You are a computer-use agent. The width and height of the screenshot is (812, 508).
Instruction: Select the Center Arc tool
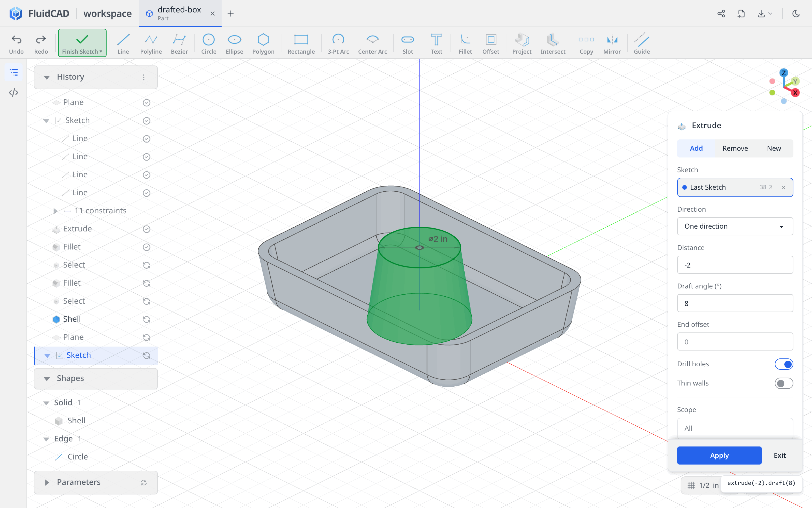pyautogui.click(x=372, y=44)
